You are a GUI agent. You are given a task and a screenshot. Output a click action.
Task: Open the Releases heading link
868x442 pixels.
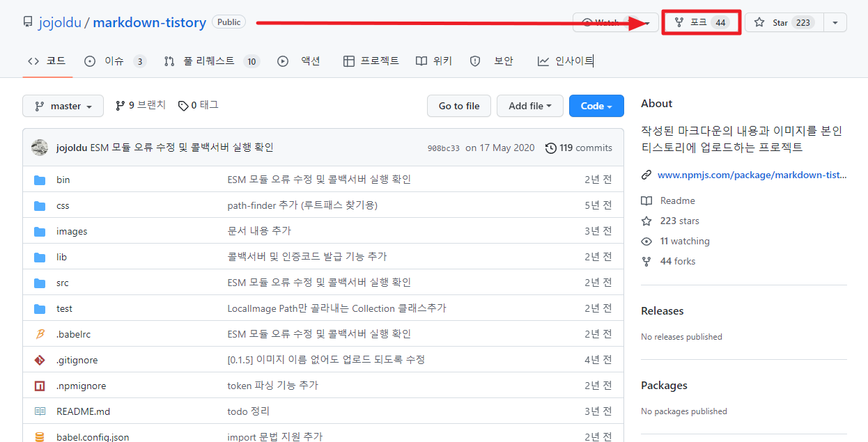[x=662, y=311]
